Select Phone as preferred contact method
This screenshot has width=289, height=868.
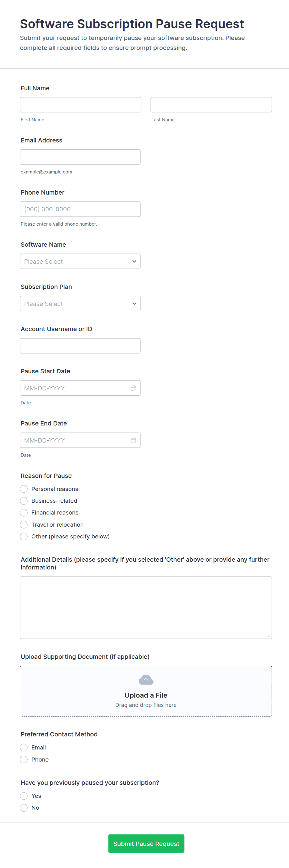pos(24,759)
